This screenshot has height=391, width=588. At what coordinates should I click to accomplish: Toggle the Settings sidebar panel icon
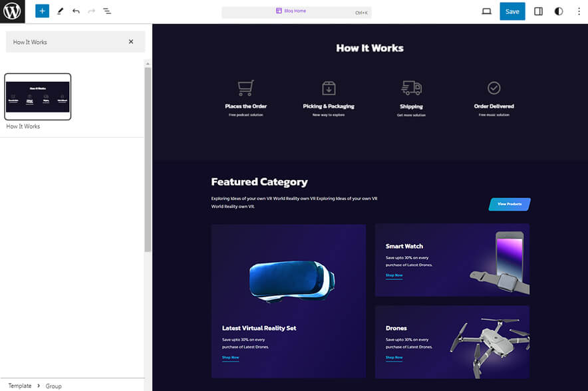pos(539,11)
